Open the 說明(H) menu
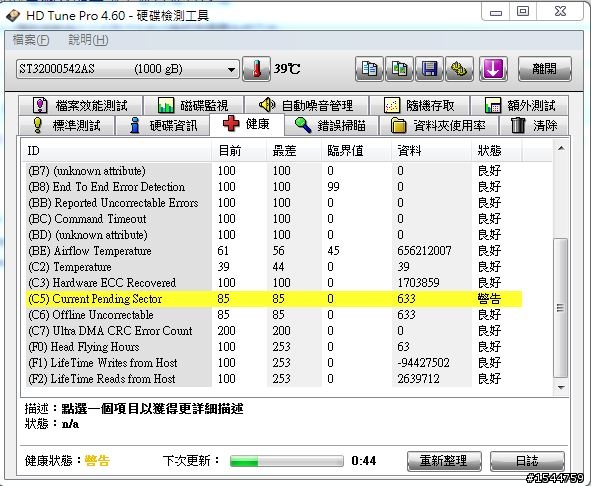 [89, 40]
